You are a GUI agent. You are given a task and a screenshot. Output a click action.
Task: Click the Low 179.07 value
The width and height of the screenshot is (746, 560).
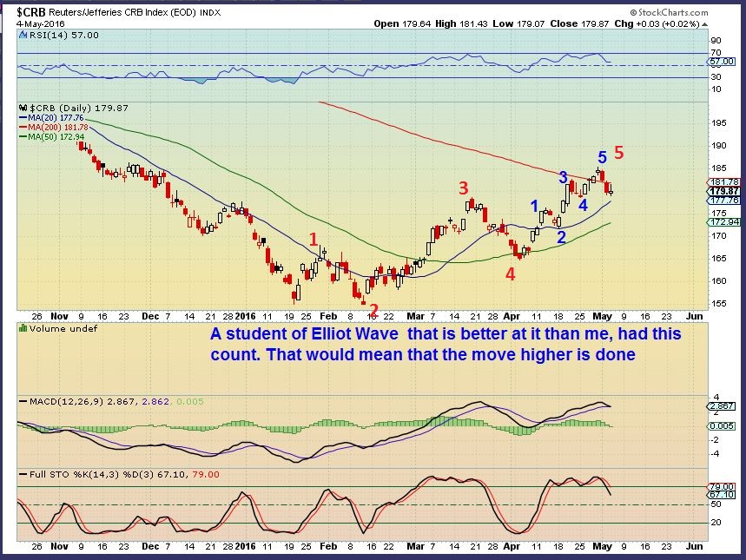click(518, 23)
